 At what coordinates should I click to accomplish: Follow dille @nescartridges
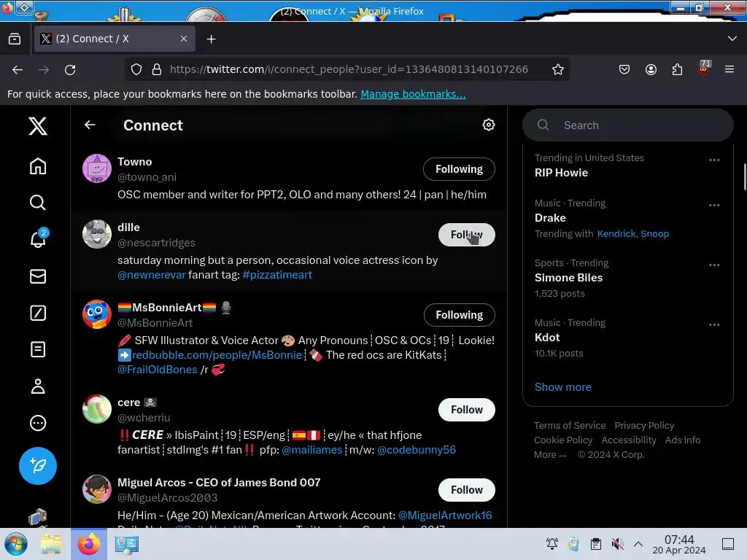click(466, 235)
